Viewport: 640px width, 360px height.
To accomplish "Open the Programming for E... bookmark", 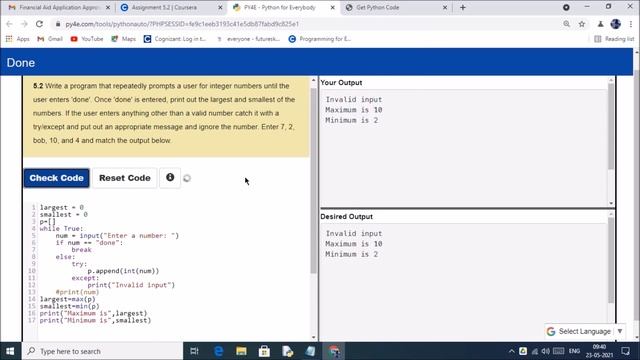I will click(320, 39).
